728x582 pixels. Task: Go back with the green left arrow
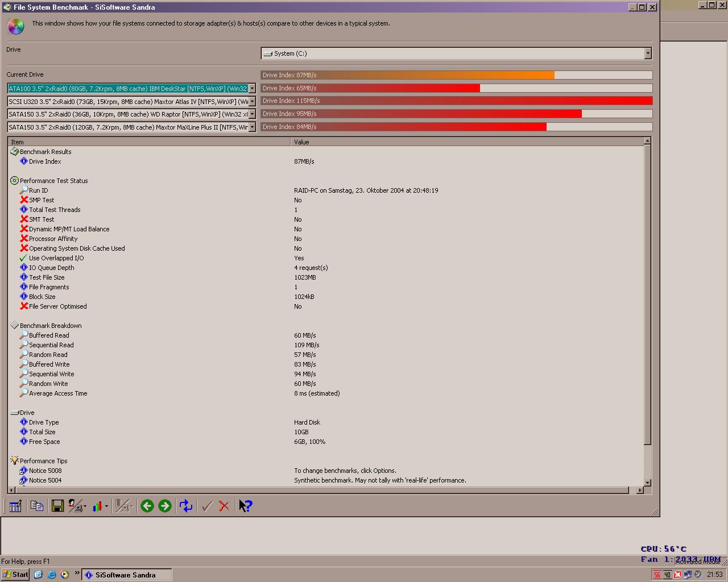(x=147, y=506)
